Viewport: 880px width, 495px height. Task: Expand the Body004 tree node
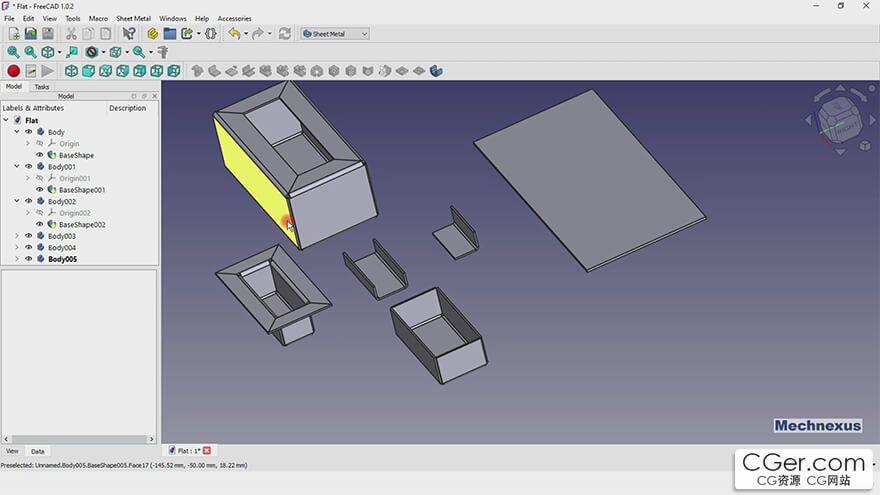(17, 248)
